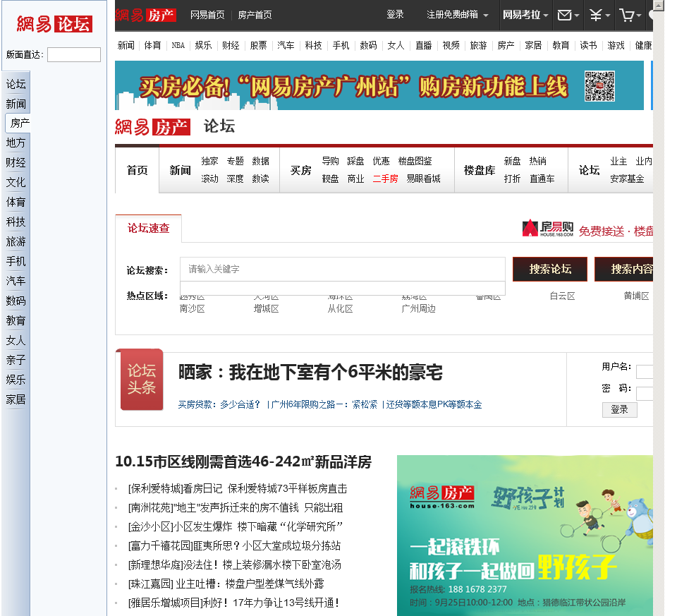Click the 网易论坛 logo in sidebar

tap(54, 24)
